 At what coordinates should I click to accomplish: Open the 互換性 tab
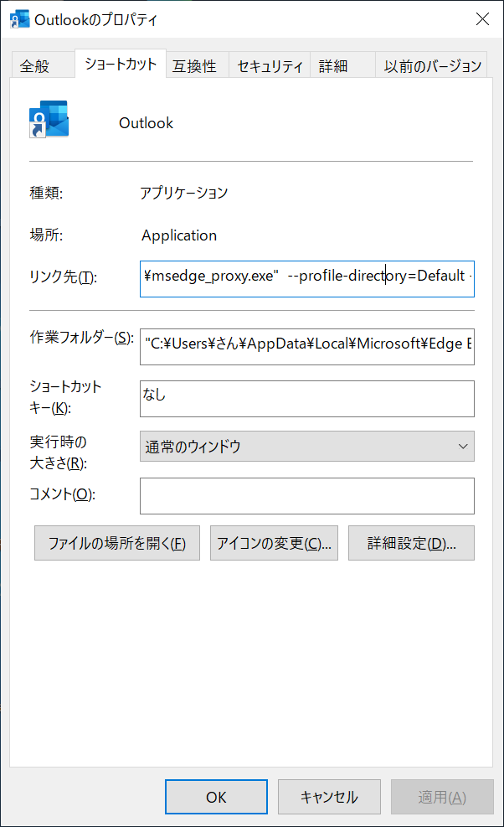tap(198, 66)
